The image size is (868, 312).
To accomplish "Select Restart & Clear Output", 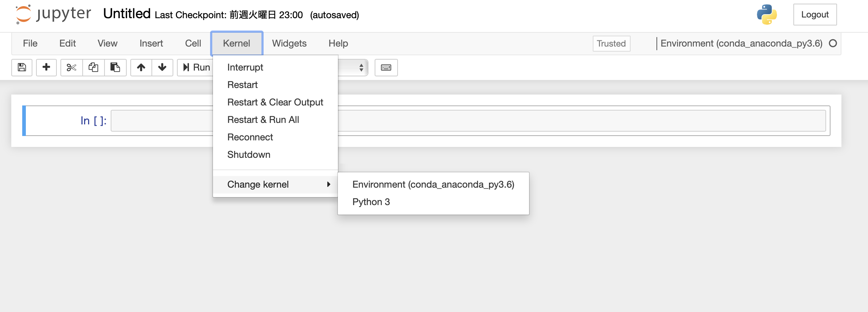I will pyautogui.click(x=275, y=102).
